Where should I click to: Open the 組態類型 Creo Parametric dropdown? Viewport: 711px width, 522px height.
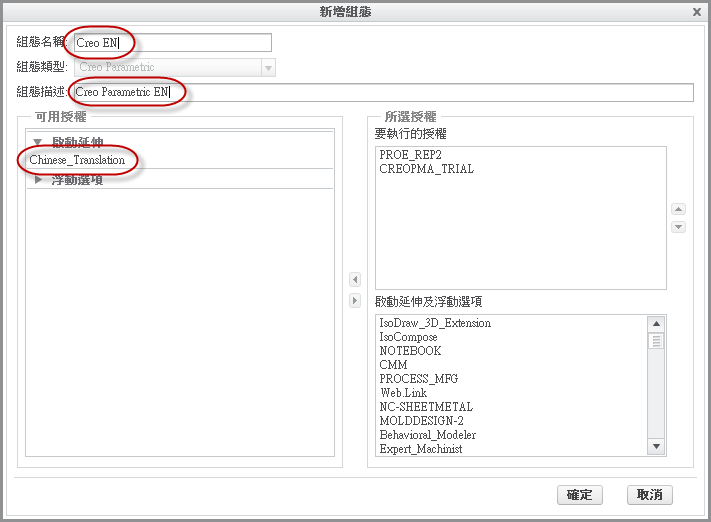[268, 68]
